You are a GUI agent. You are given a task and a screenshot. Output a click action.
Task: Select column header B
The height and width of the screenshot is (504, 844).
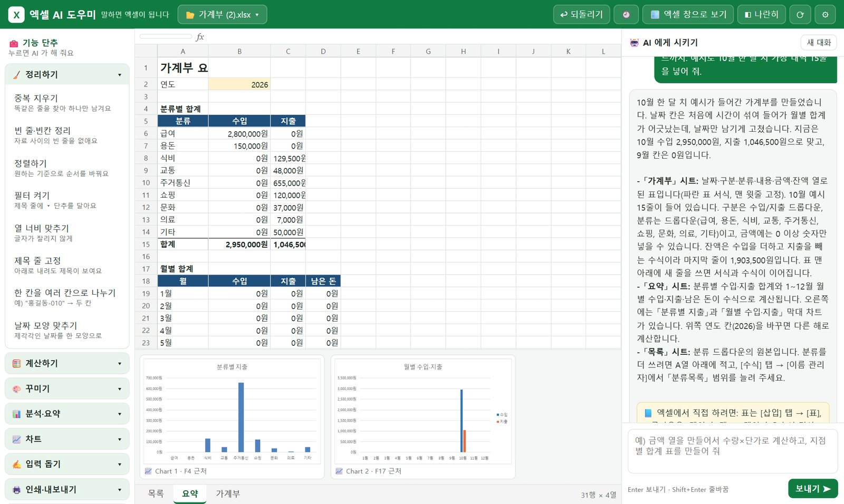click(x=239, y=51)
